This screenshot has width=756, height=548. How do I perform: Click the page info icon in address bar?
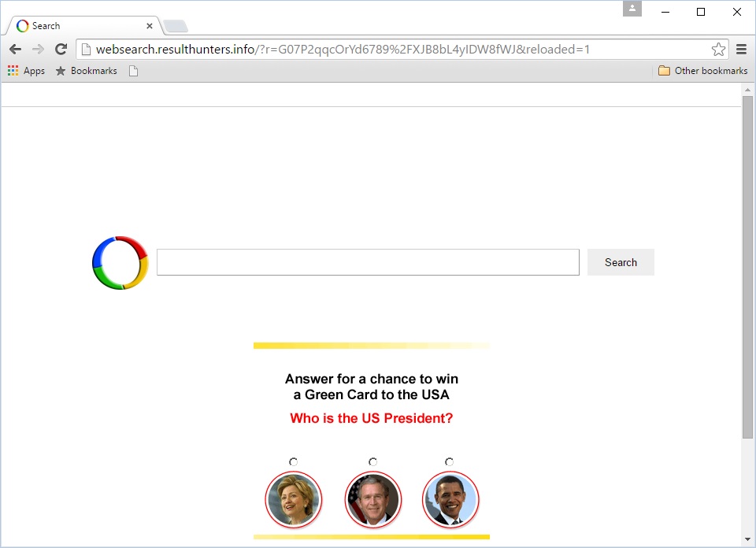click(86, 49)
